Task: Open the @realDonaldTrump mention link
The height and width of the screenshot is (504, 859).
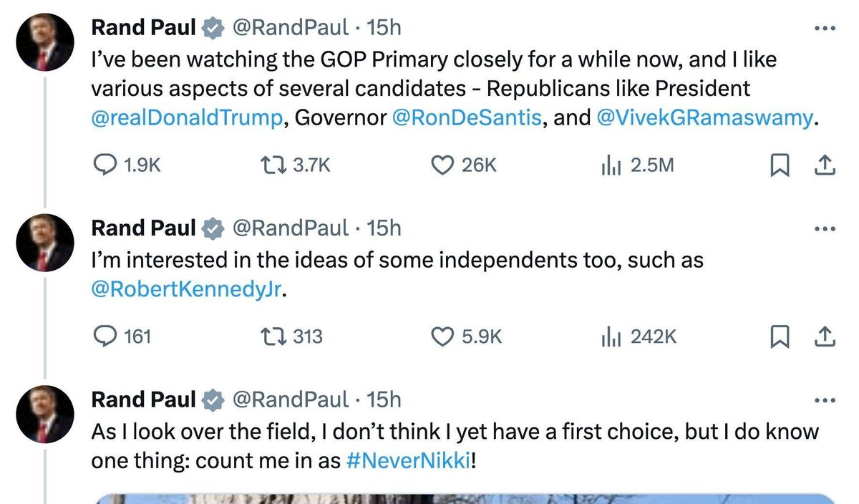Action: [x=188, y=117]
